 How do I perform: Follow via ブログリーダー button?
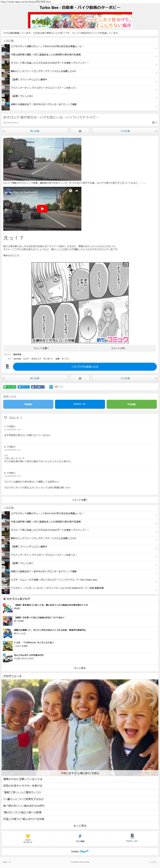coord(80,404)
